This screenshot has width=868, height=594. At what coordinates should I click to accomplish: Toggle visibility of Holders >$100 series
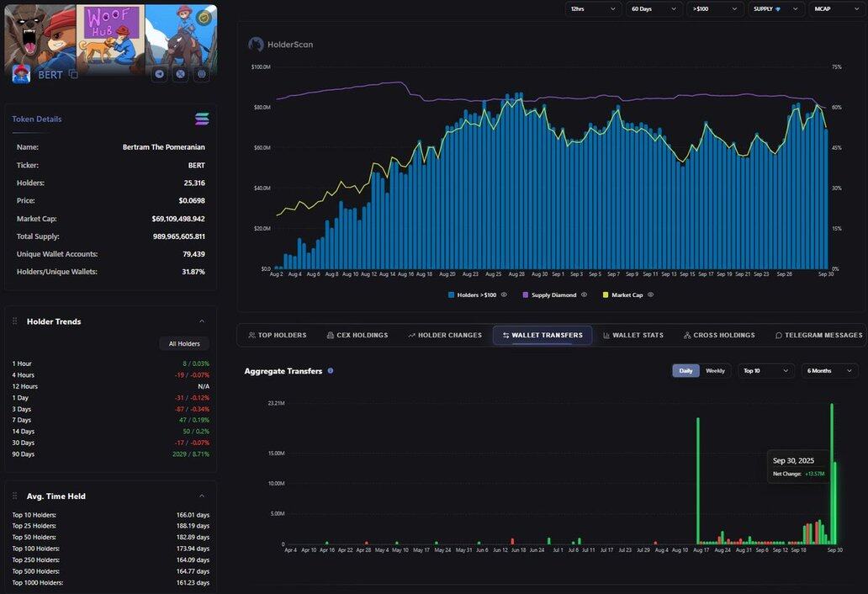coord(505,294)
